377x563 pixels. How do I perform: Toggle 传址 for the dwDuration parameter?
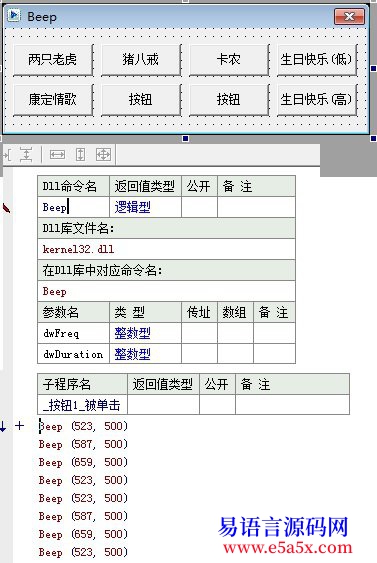pyautogui.click(x=199, y=354)
